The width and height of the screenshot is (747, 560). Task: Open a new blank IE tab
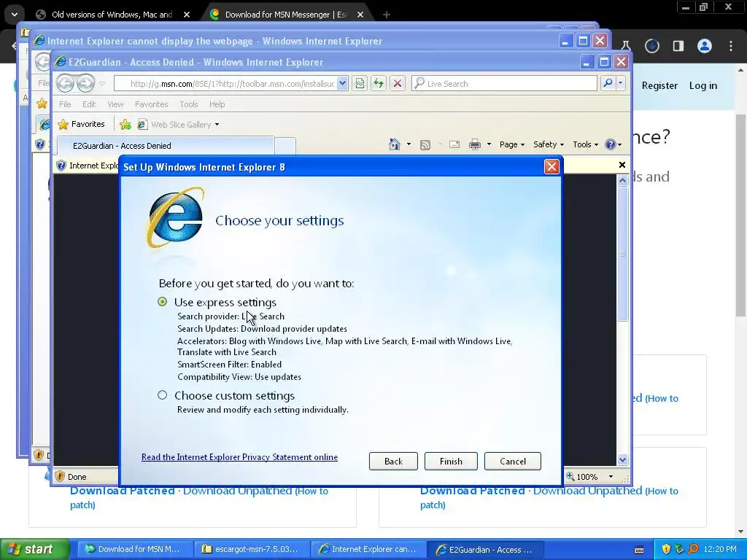(x=285, y=146)
